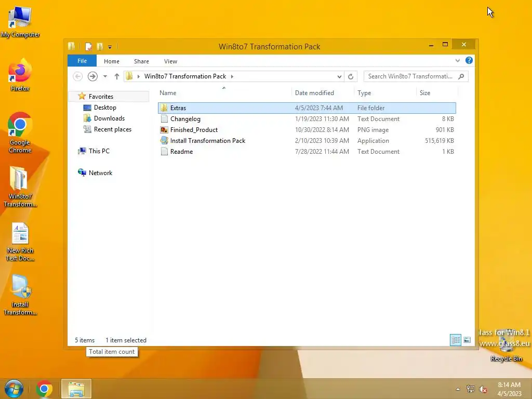Open the File ribbon menu

point(82,61)
